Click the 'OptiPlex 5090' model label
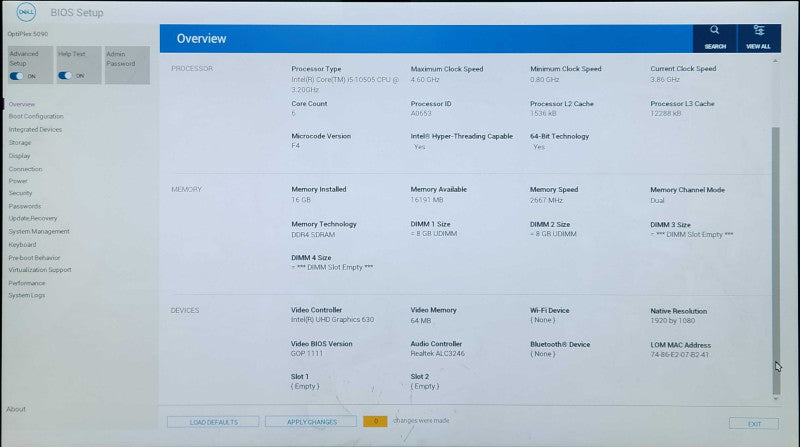This screenshot has height=447, width=800. click(28, 34)
